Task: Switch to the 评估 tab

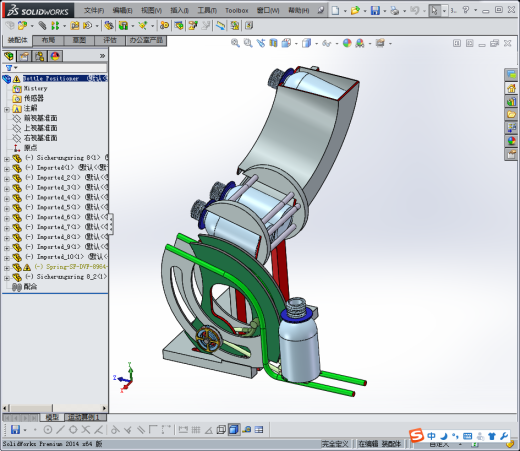Action: (110, 40)
